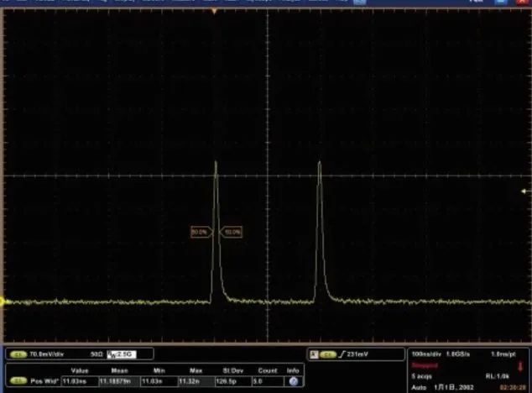Click the 1.0ns/pt resolution readout
Screen dimensions: 532x393
503,354
